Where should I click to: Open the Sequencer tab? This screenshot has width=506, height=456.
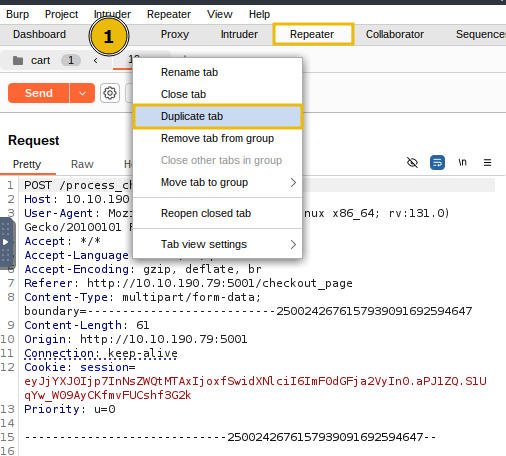[480, 34]
